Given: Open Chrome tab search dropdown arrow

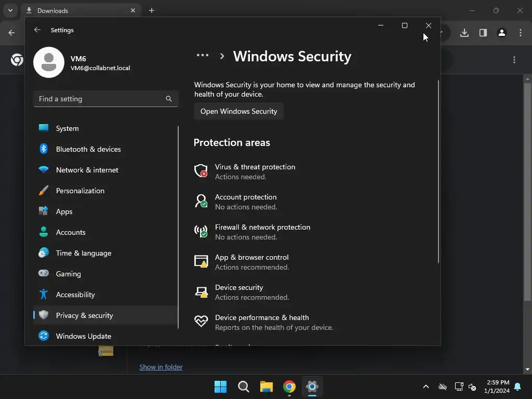Looking at the screenshot, I should [10, 10].
